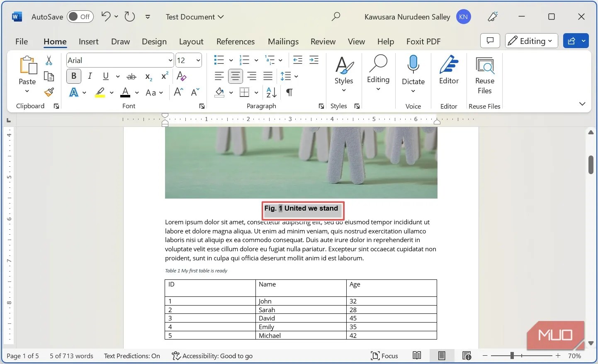Expand the line spacing options
Viewport: 598px width, 364px height.
tap(297, 76)
